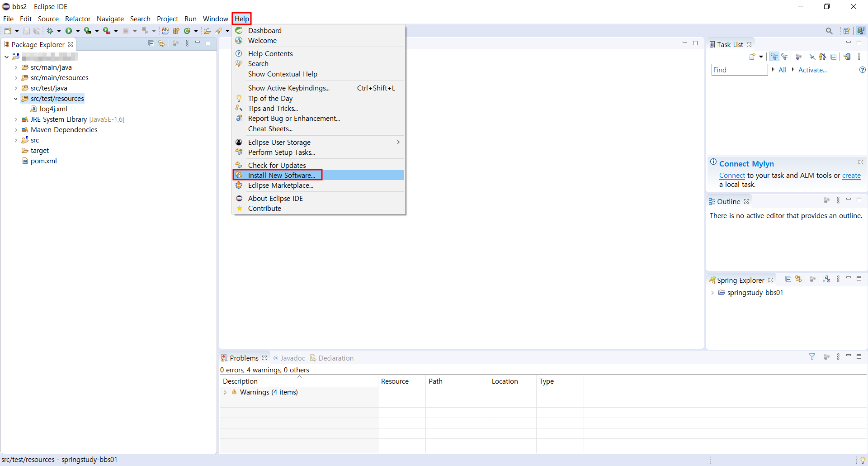This screenshot has height=466, width=868.
Task: Expand springstudy-bbs01 in Spring Explorer
Action: click(712, 293)
